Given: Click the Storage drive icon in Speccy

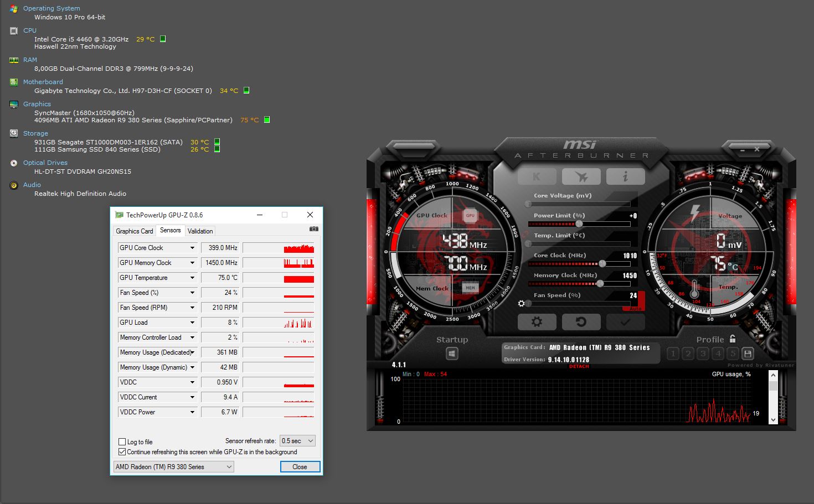Looking at the screenshot, I should 14,134.
